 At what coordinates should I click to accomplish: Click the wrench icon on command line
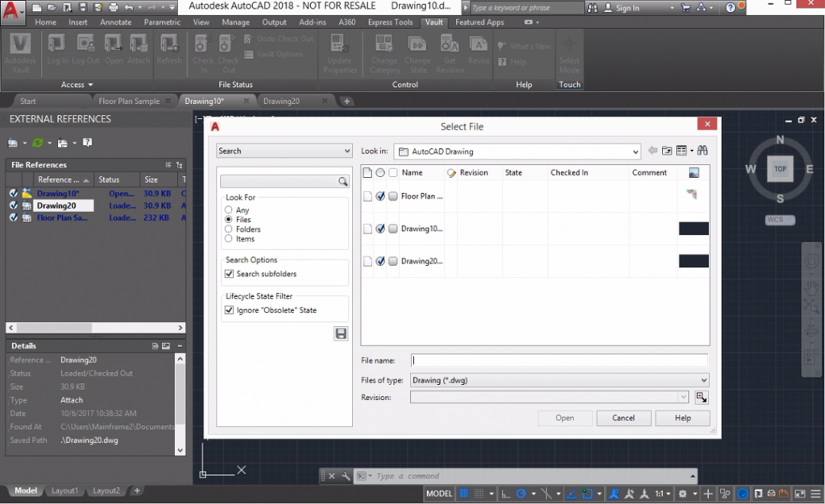(346, 476)
